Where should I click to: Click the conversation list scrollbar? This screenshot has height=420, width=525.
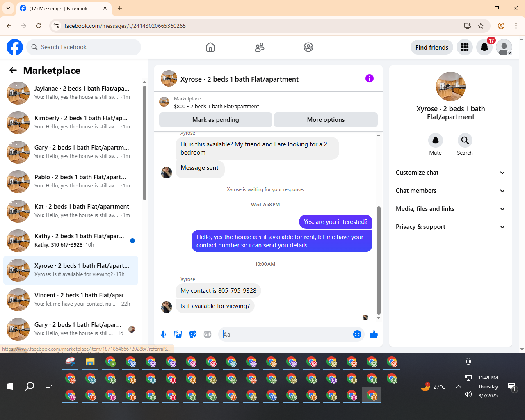click(x=144, y=143)
